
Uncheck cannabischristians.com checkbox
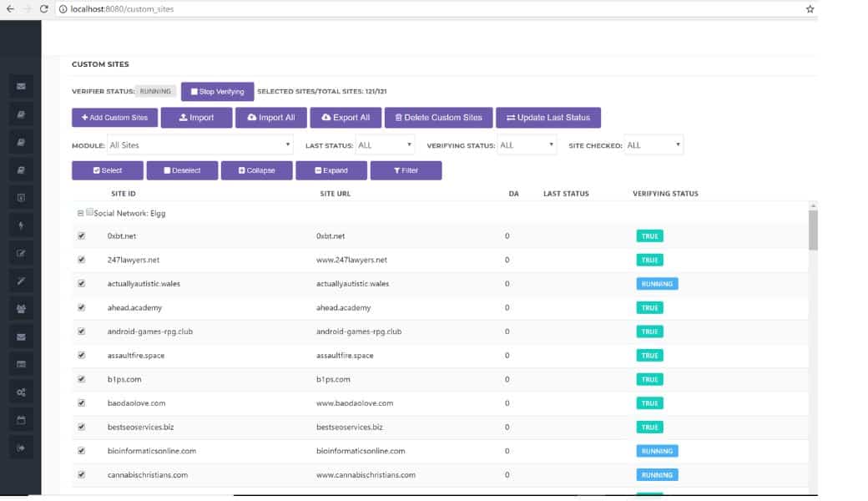[82, 474]
